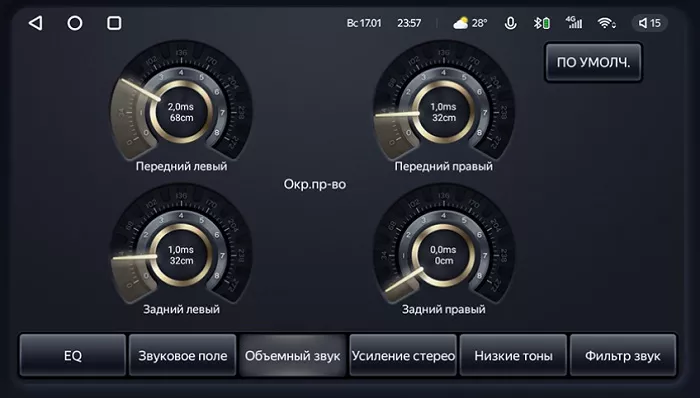Tap the 4G signal strength icon
Viewport: 700px width, 398px height.
click(x=574, y=22)
